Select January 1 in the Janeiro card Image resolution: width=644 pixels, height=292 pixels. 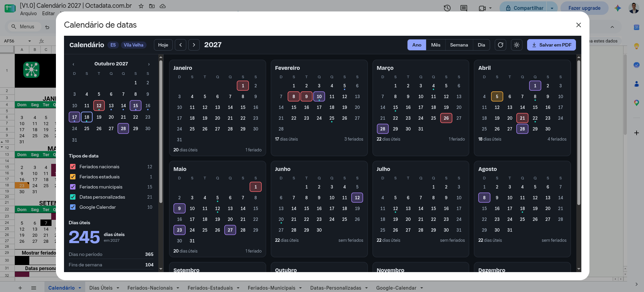[x=243, y=86]
